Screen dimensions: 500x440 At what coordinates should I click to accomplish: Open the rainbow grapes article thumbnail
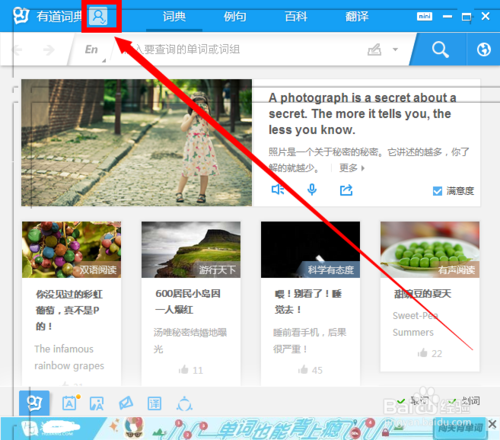pos(71,250)
